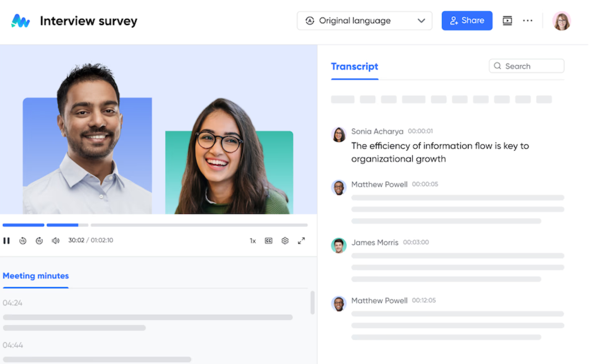Mute the volume speaker icon
The width and height of the screenshot is (592, 364).
click(56, 241)
